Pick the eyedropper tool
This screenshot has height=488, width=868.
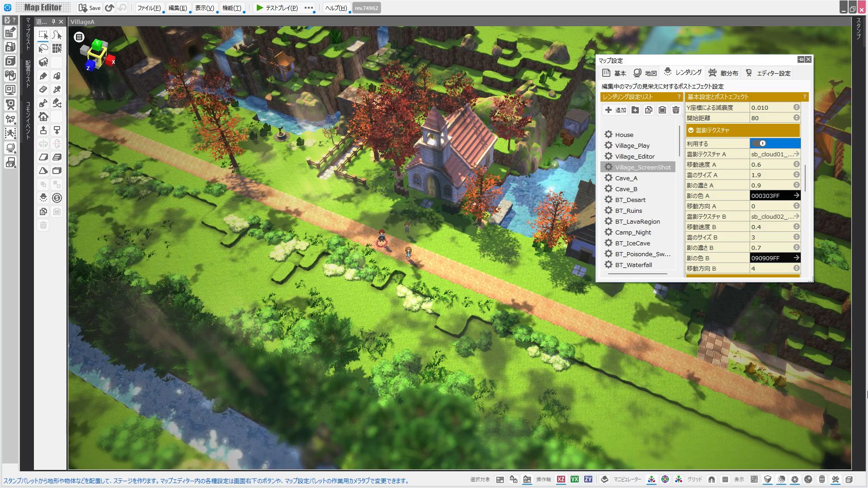coord(57,89)
